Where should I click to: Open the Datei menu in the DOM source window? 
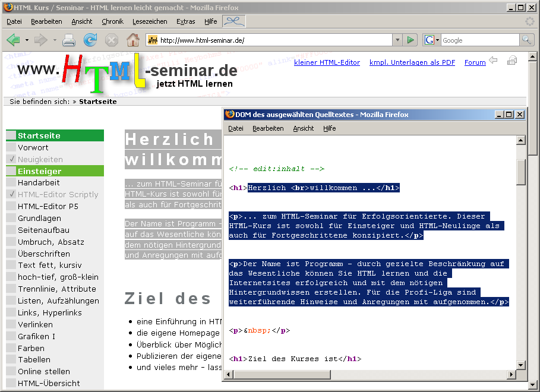pyautogui.click(x=236, y=128)
